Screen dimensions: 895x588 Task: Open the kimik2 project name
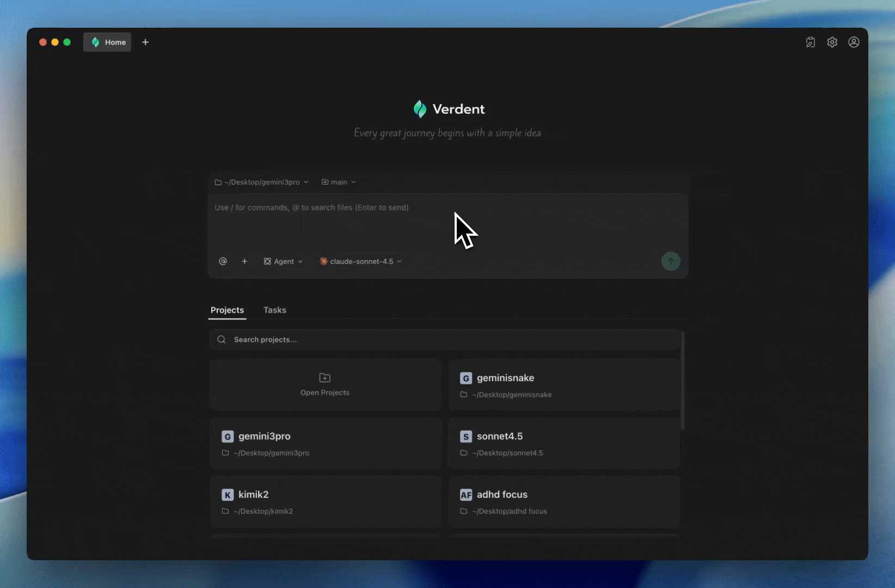(x=254, y=494)
